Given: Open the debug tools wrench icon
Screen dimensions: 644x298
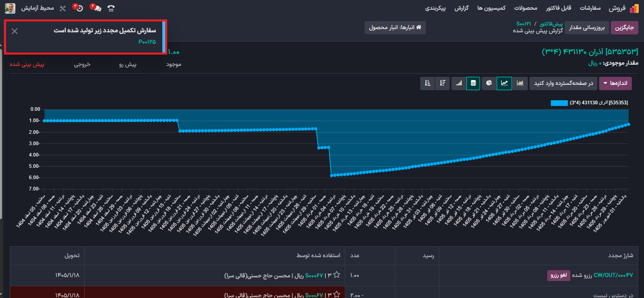Looking at the screenshot, I should pos(63,8).
